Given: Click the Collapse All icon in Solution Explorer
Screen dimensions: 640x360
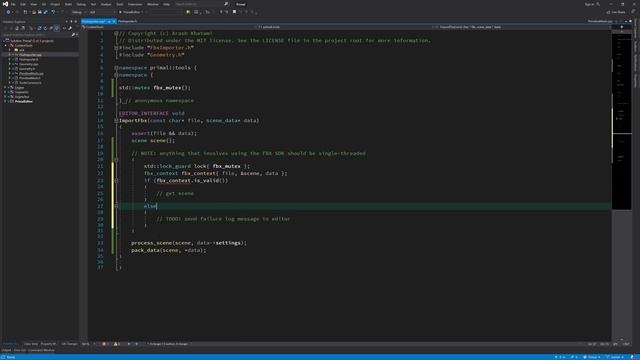Looking at the screenshot, I should [x=51, y=28].
